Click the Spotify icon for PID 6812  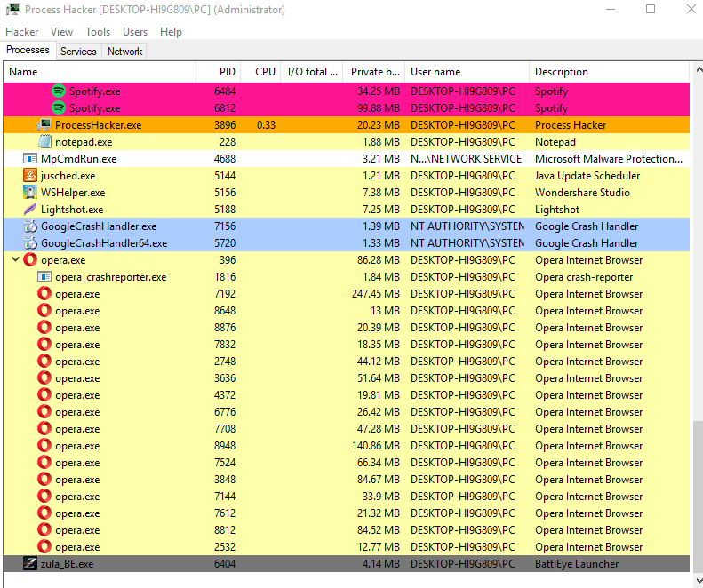(59, 108)
